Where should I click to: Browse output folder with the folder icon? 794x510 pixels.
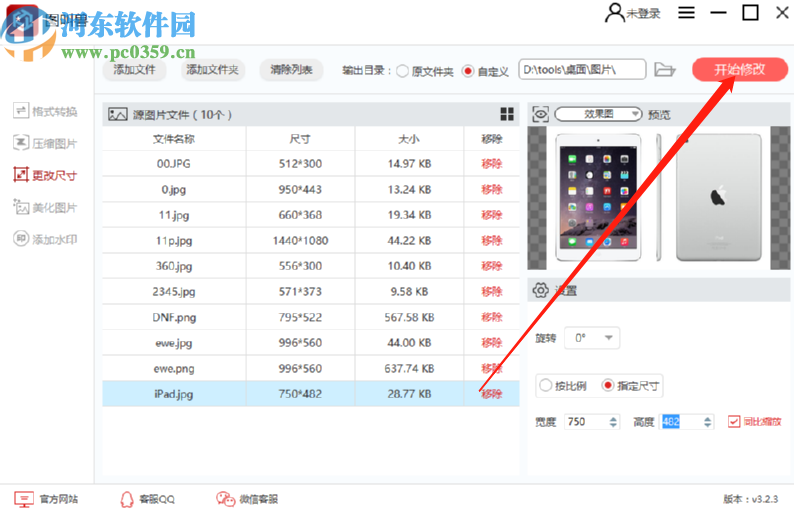664,70
